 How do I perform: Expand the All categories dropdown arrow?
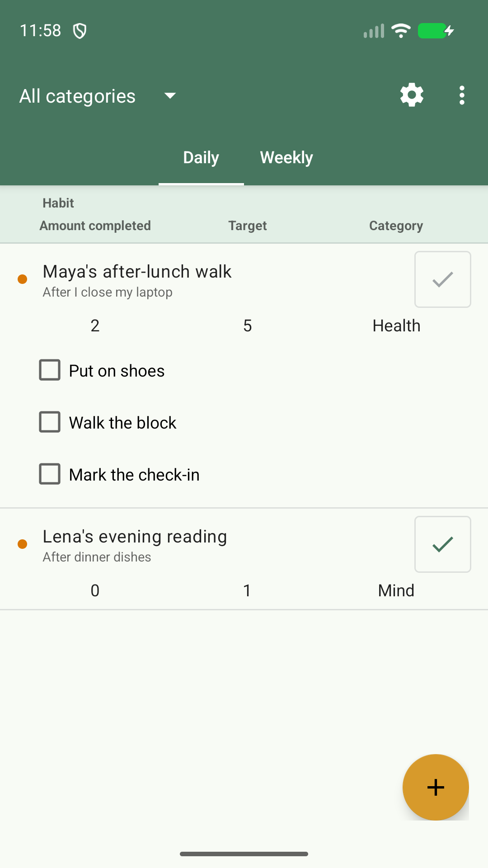(x=170, y=95)
